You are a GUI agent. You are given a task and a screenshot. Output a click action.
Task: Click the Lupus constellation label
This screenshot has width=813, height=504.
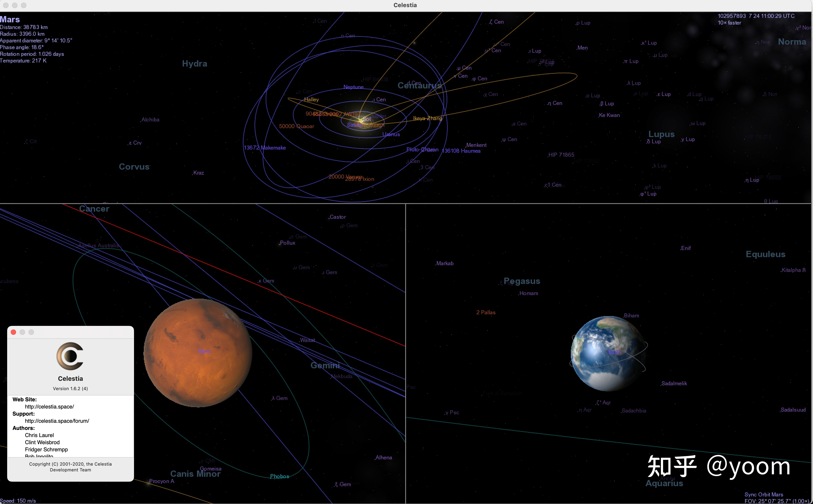click(661, 134)
